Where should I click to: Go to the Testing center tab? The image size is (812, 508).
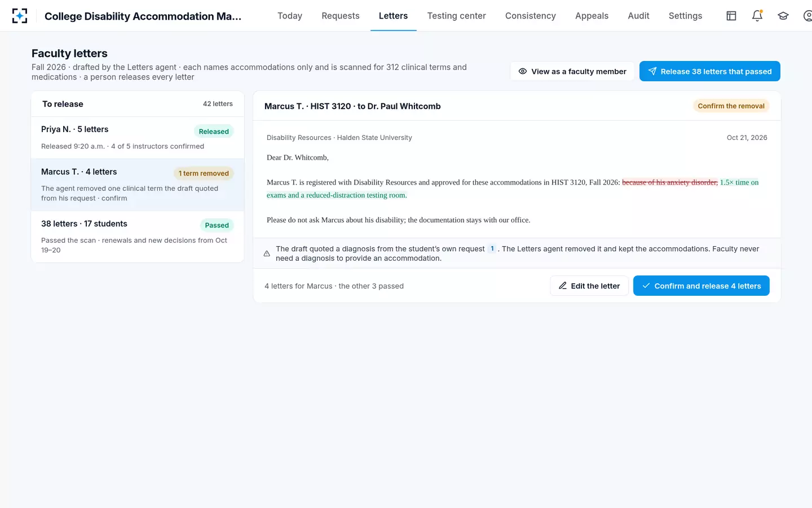(x=457, y=16)
